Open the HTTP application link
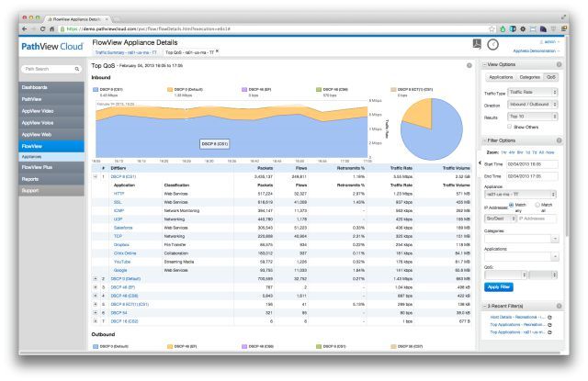The height and width of the screenshot is (381, 588). (119, 194)
